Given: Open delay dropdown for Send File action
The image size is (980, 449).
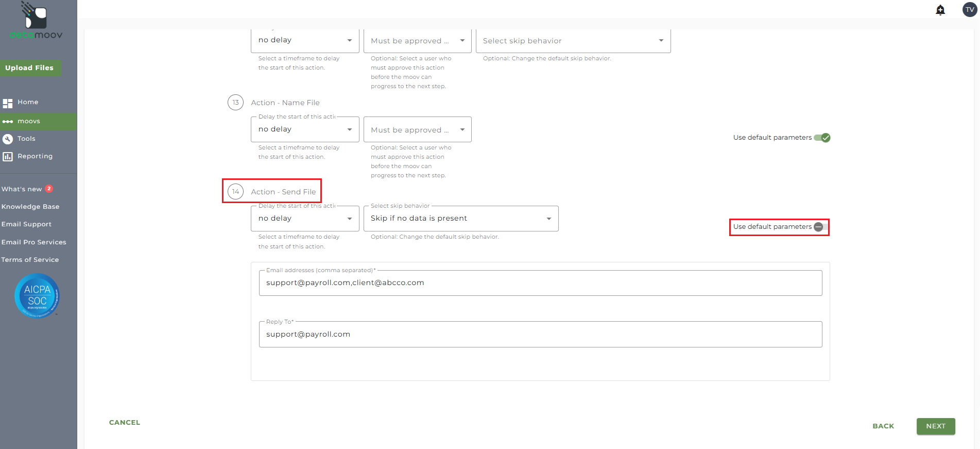Looking at the screenshot, I should click(305, 219).
